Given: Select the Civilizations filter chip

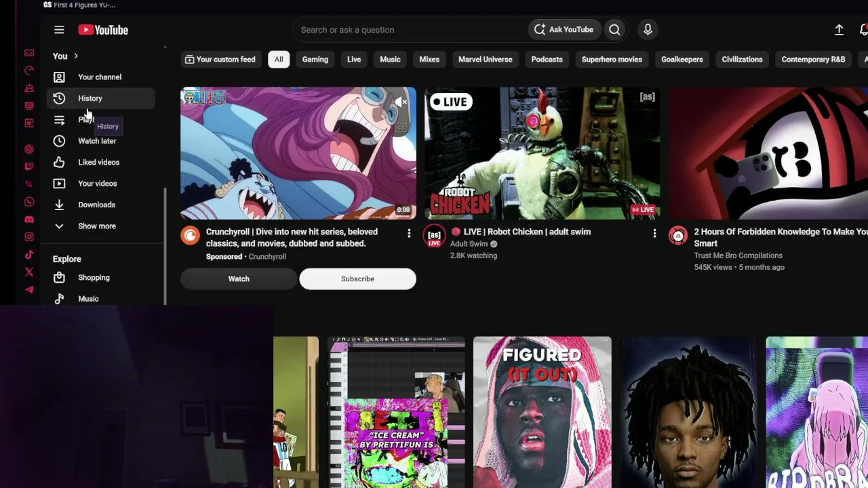Looking at the screenshot, I should click(743, 60).
